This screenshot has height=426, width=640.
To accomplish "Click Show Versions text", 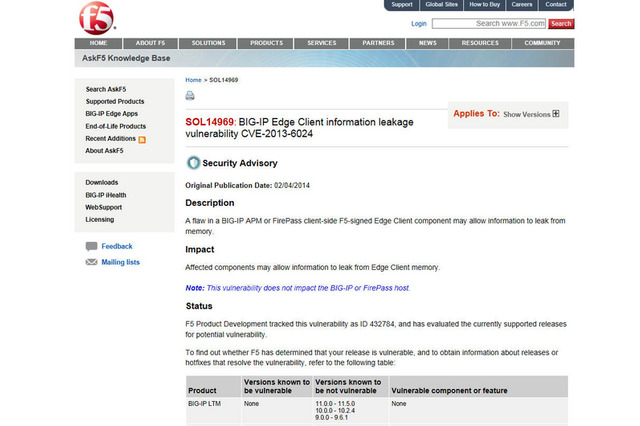I will coord(527,115).
